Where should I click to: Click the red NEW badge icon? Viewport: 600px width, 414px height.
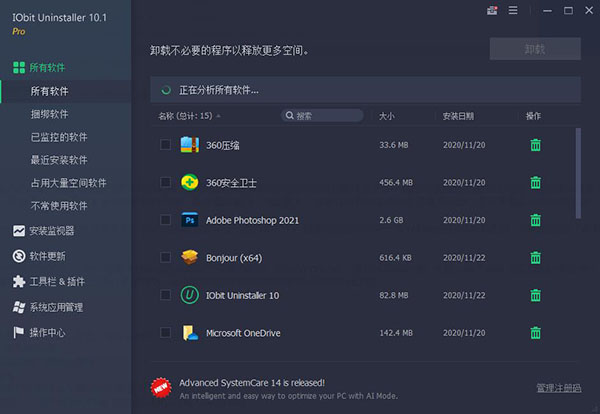tap(161, 388)
